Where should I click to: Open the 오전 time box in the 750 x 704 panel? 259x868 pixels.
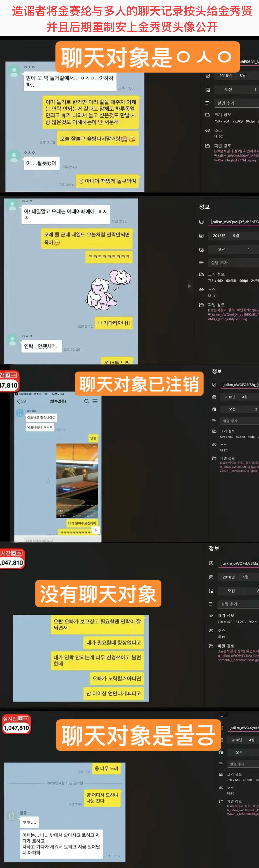pyautogui.click(x=228, y=90)
